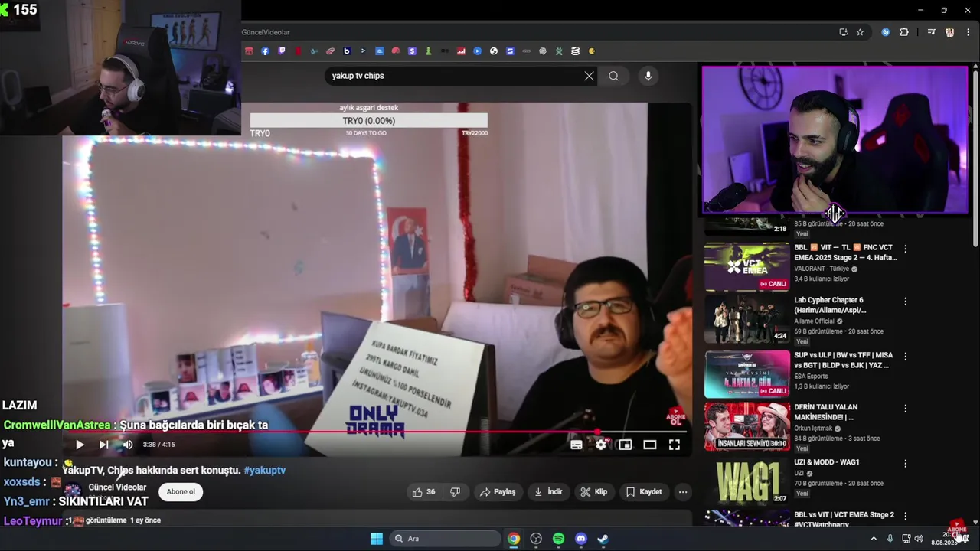Open the SUP vs ULF live stream title
This screenshot has height=551, width=980.
click(843, 360)
